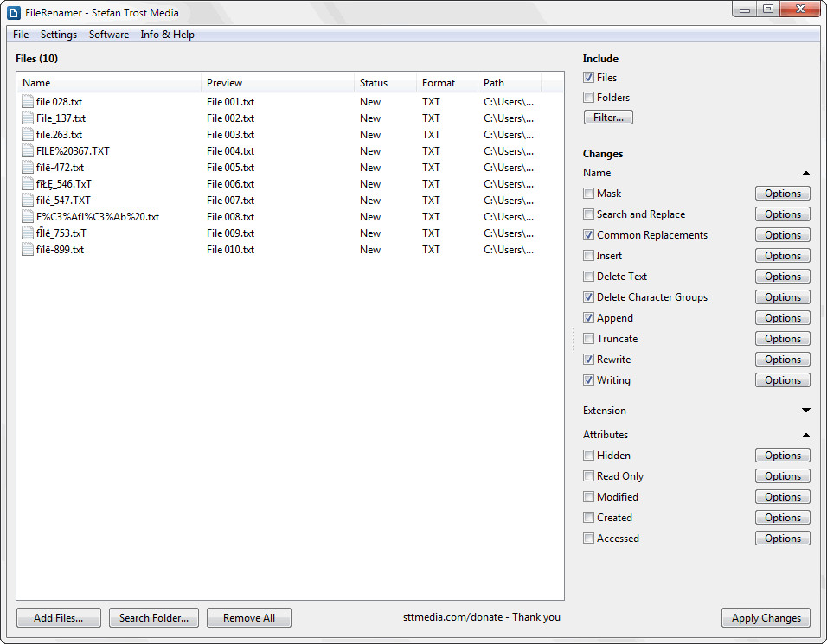This screenshot has height=644, width=827.
Task: Enable the Modified attribute checkbox
Action: click(x=588, y=497)
